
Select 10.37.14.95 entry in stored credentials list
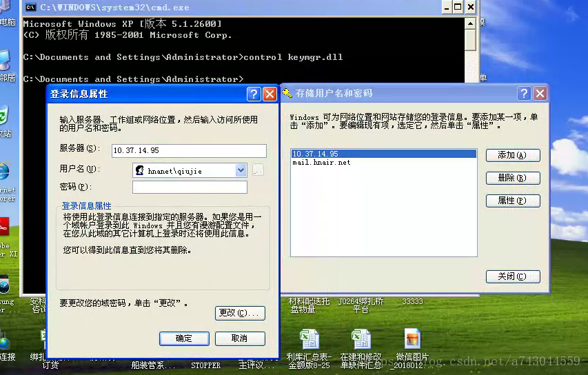coord(384,154)
